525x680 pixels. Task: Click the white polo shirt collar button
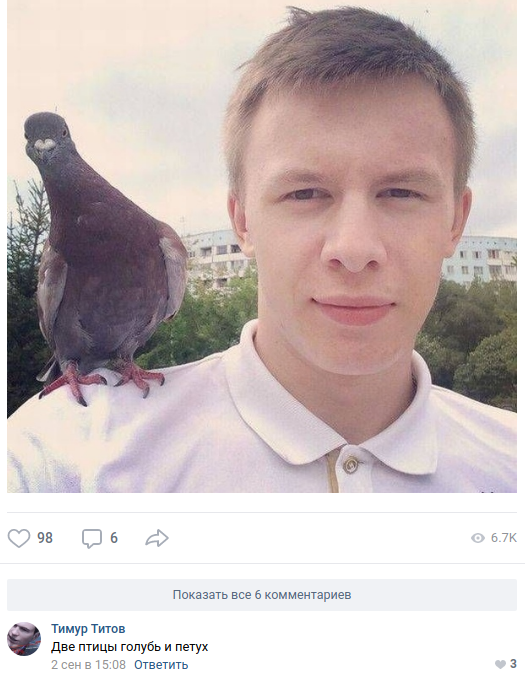coord(350,465)
